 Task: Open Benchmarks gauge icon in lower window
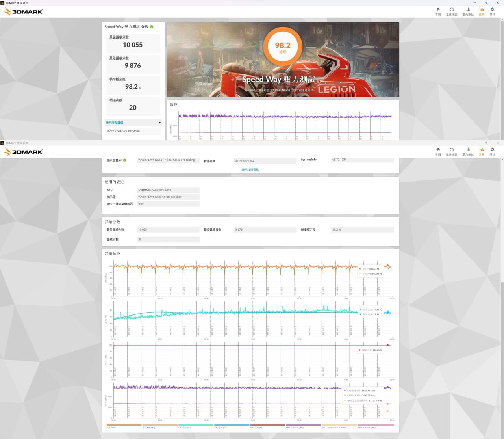point(452,152)
